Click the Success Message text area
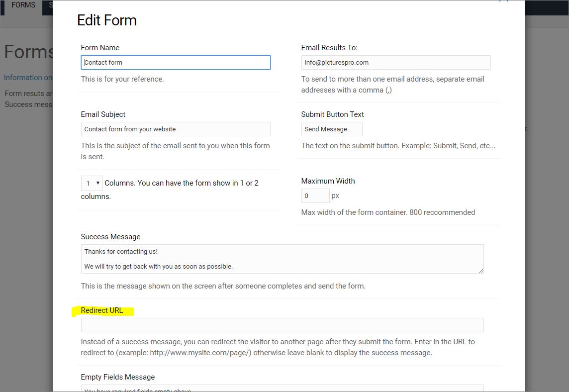The image size is (569, 392). 283,259
